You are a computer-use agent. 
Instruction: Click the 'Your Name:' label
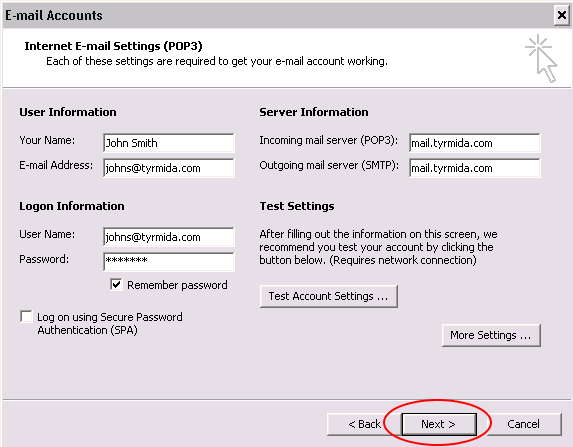(x=47, y=140)
